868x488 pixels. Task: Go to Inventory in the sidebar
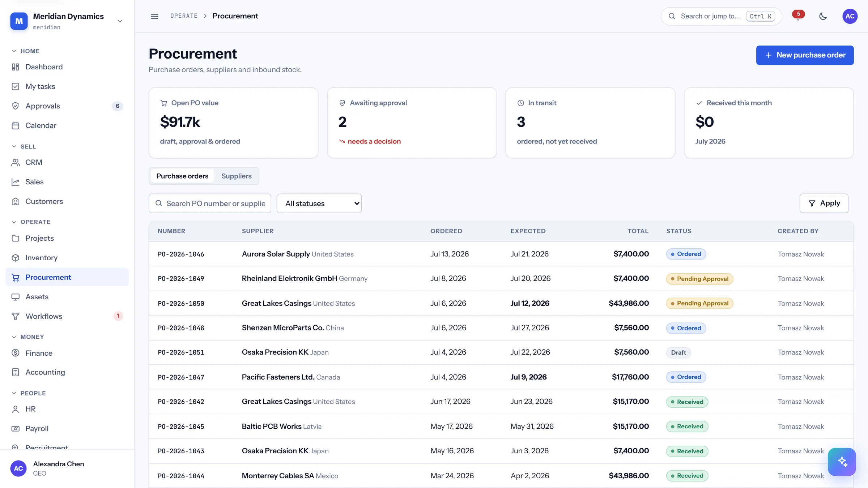click(67, 258)
